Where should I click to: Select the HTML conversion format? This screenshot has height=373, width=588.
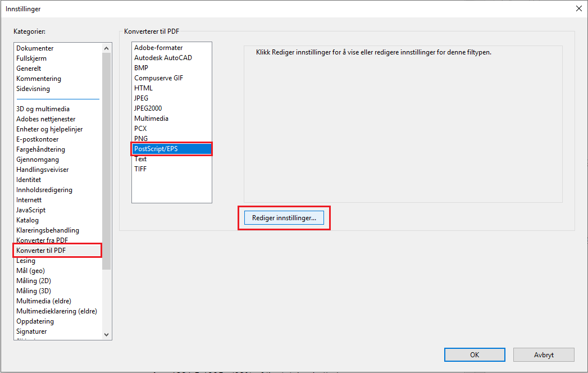coord(143,88)
